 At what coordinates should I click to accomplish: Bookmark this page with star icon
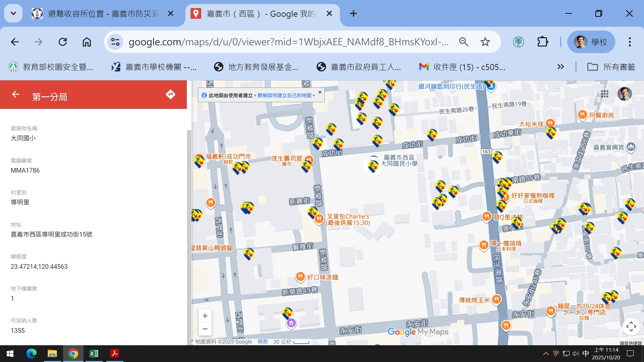pyautogui.click(x=485, y=42)
